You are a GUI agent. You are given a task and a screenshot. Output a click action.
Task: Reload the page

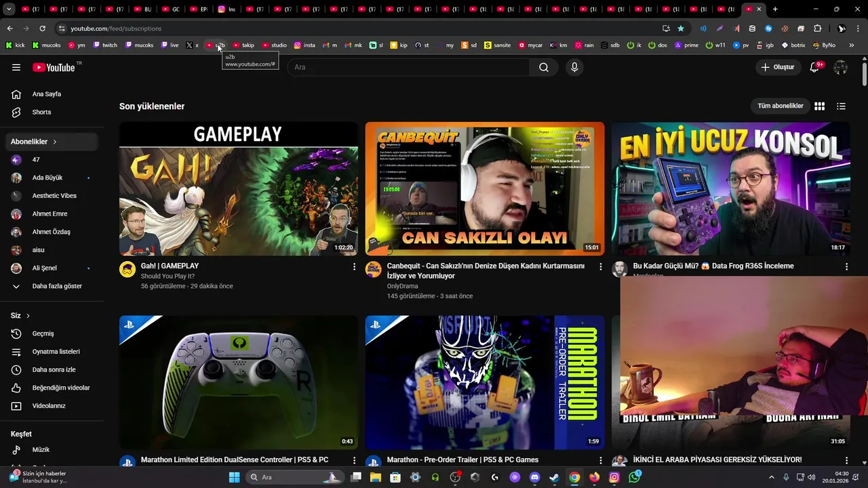(x=42, y=28)
